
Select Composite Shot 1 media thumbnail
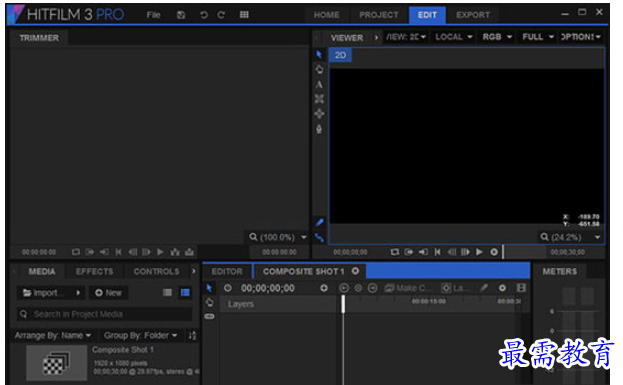[56, 363]
